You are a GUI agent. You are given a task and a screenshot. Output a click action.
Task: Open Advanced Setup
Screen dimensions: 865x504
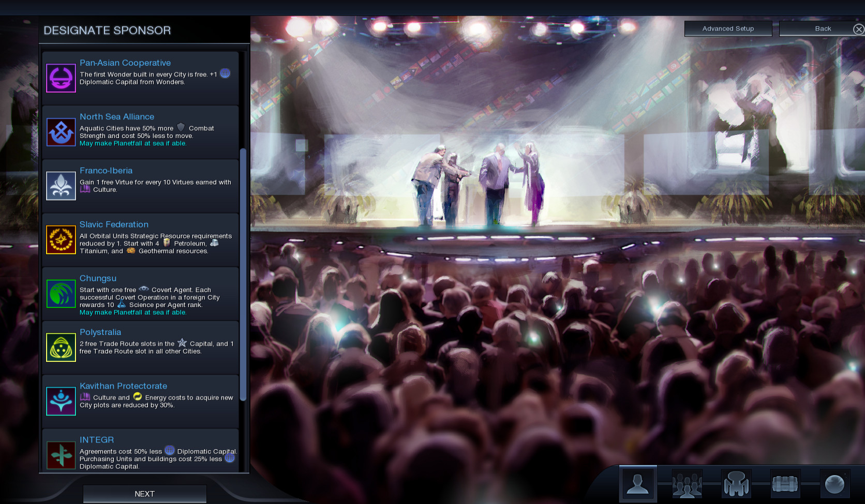point(728,28)
